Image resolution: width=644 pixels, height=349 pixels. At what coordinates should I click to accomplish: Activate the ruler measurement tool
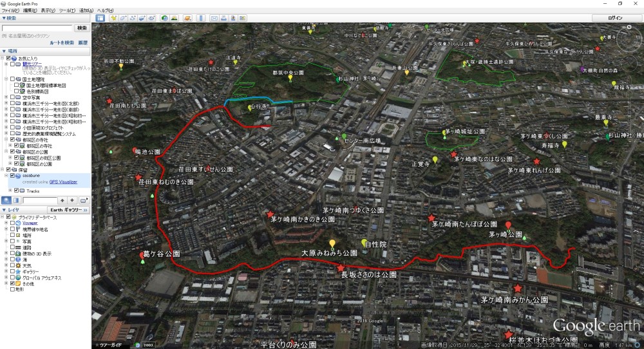[x=200, y=18]
